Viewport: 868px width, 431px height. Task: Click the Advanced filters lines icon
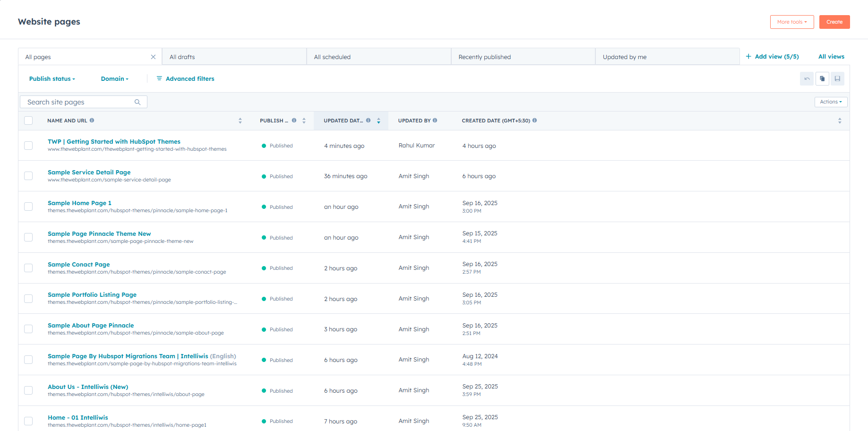[159, 78]
